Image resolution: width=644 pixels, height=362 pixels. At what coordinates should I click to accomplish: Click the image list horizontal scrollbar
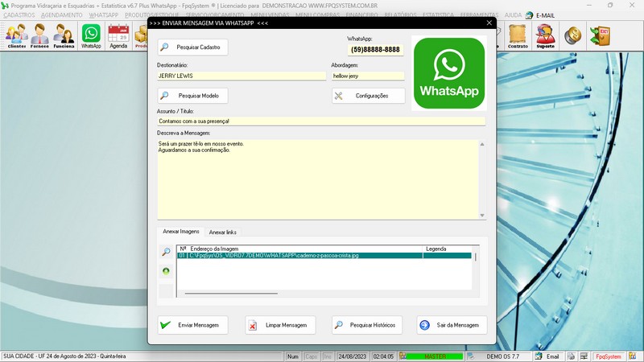click(x=231, y=294)
